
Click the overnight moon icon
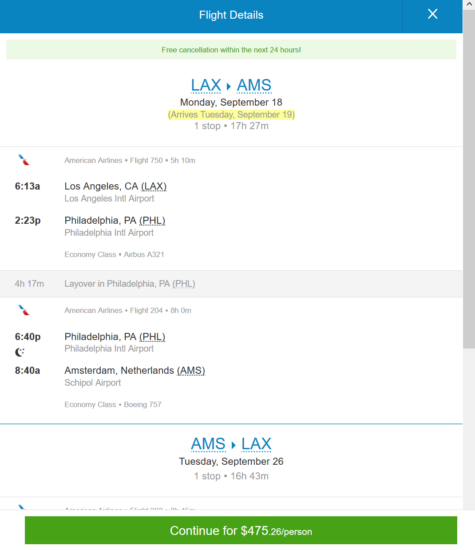tap(20, 352)
